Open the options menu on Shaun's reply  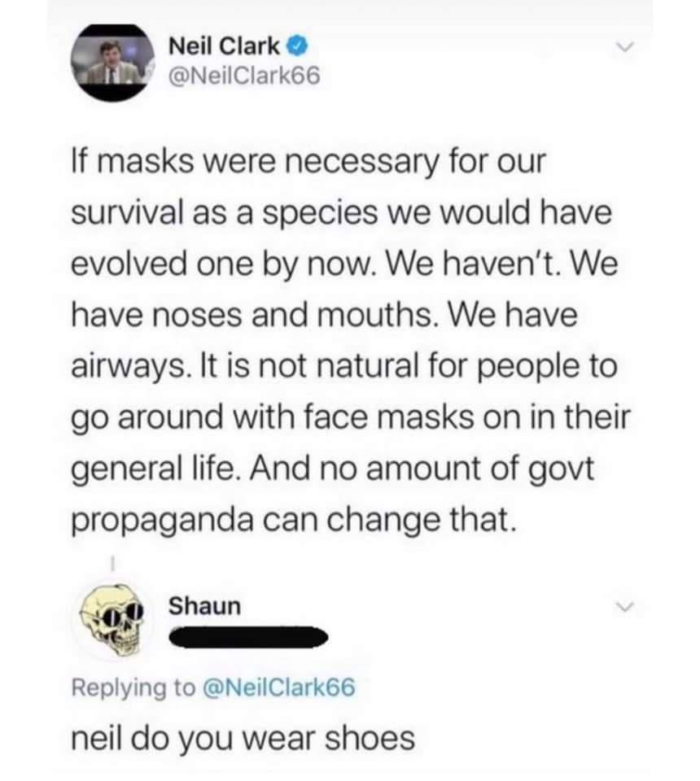(x=623, y=606)
